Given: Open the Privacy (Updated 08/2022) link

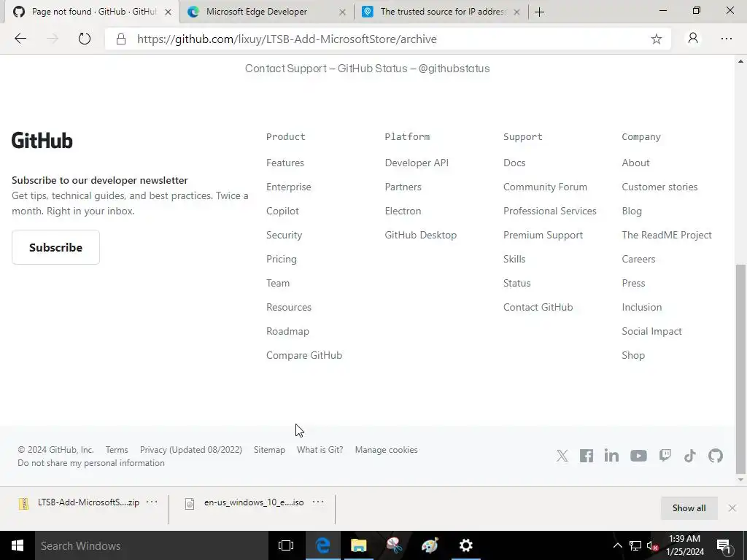Looking at the screenshot, I should click(191, 449).
